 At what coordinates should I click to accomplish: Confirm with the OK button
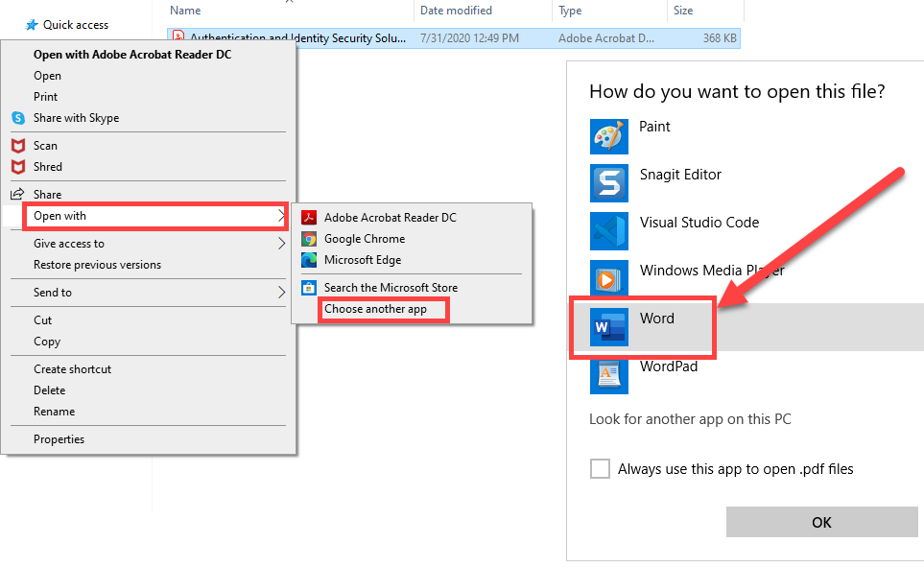(821, 522)
